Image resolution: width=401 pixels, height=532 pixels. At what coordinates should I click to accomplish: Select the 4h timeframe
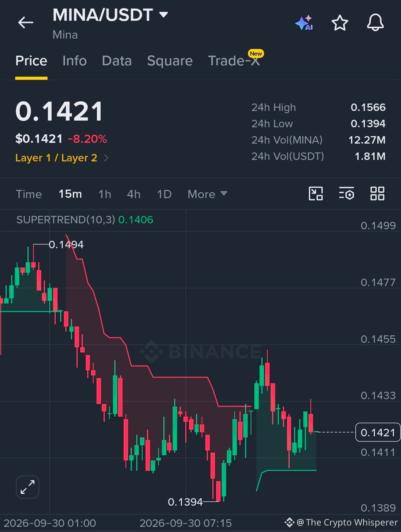pos(134,194)
